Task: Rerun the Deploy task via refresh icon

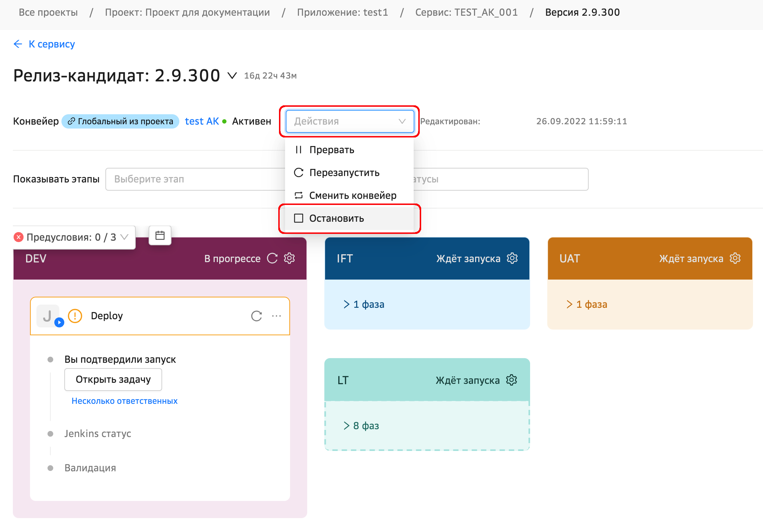Action: point(256,316)
